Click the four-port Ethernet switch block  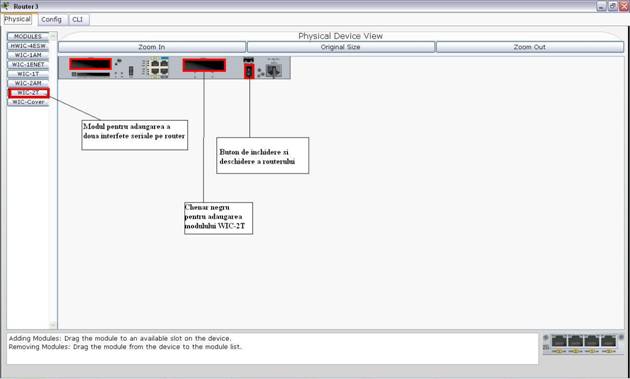pos(159,67)
